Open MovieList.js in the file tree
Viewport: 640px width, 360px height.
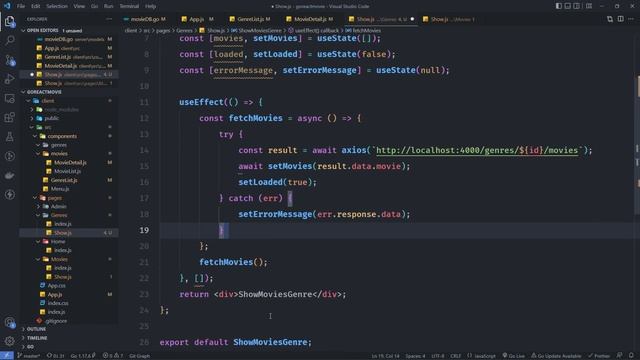point(68,171)
